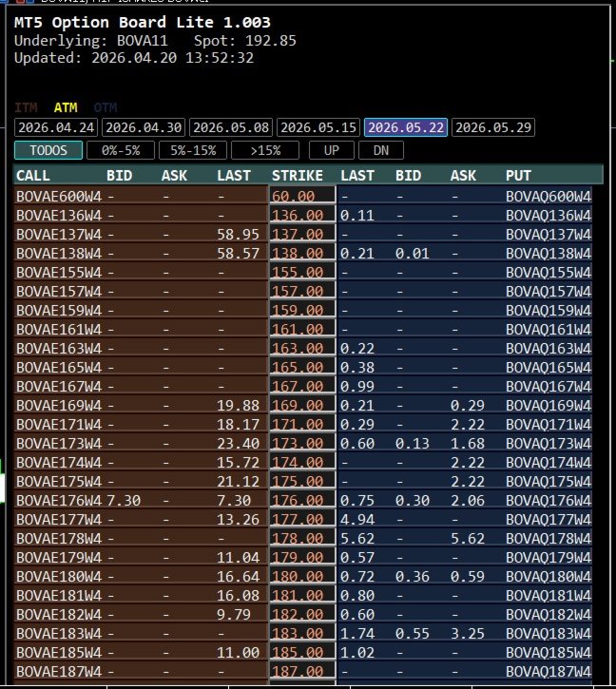Image resolution: width=616 pixels, height=689 pixels.
Task: Select call option BOVAE180W4
Action: coord(59,576)
